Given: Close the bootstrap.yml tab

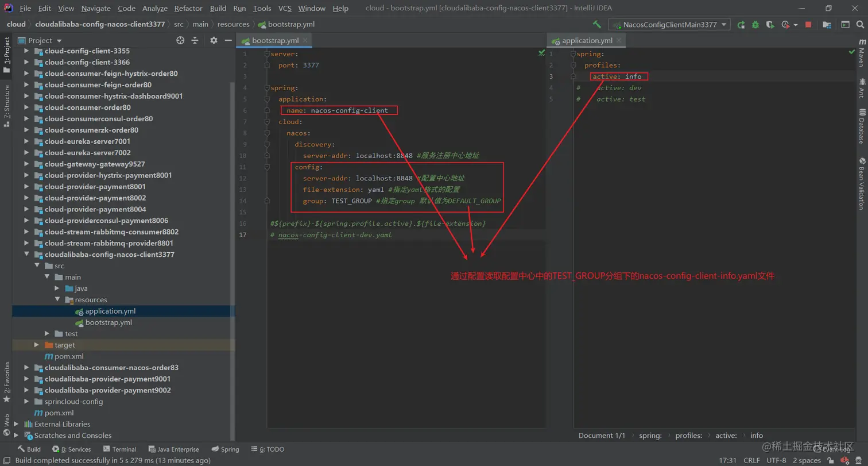Looking at the screenshot, I should tap(306, 40).
